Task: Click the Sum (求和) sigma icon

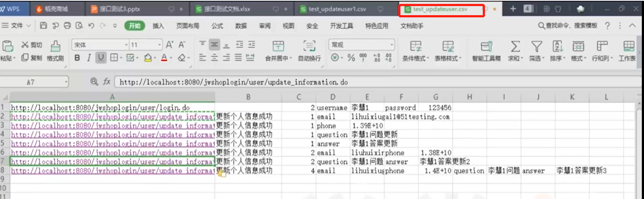Action: click(x=515, y=46)
